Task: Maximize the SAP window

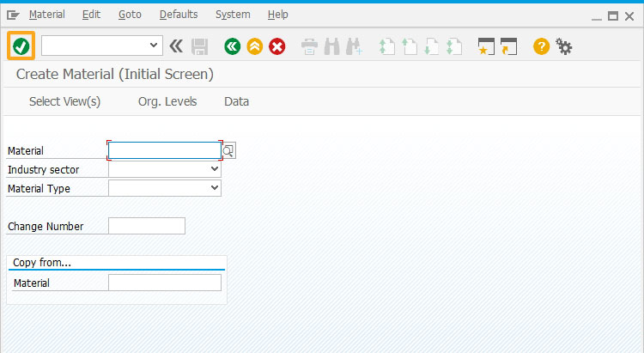Action: (613, 16)
